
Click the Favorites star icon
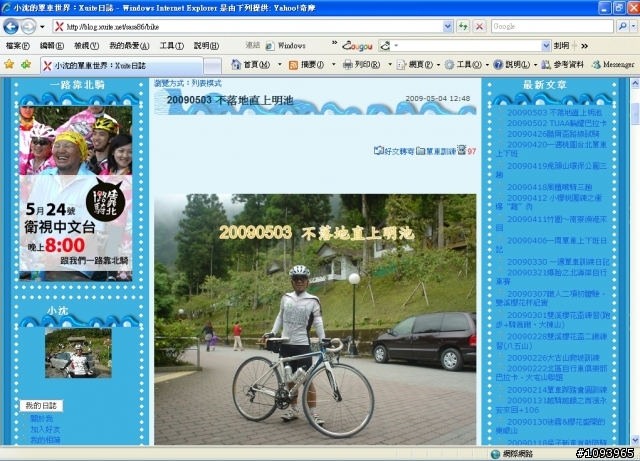click(x=9, y=64)
